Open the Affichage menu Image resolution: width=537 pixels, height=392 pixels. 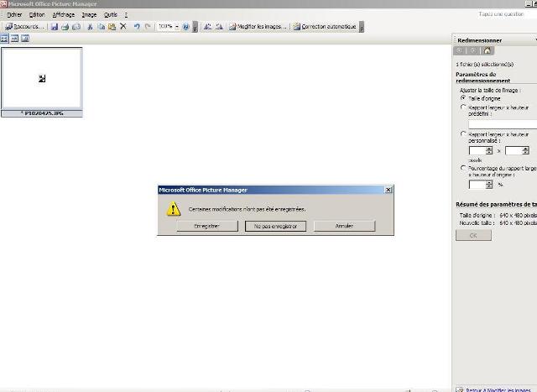(x=63, y=15)
